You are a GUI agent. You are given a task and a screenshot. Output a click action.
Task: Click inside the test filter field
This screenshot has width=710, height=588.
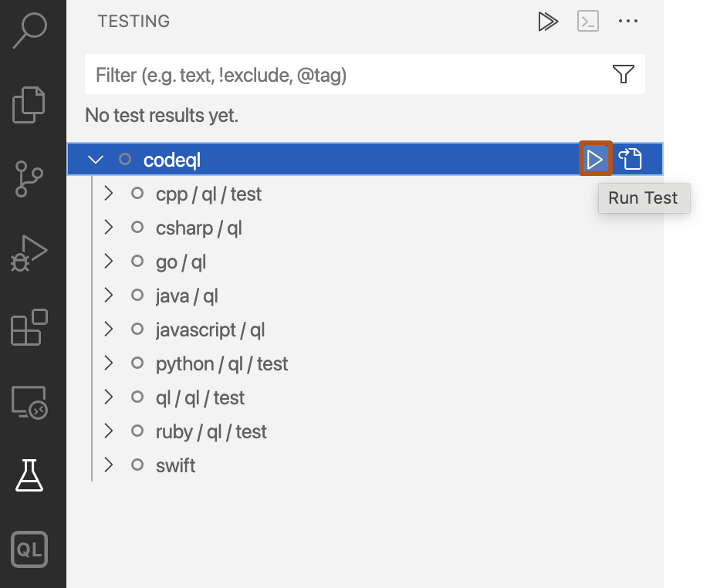point(309,74)
